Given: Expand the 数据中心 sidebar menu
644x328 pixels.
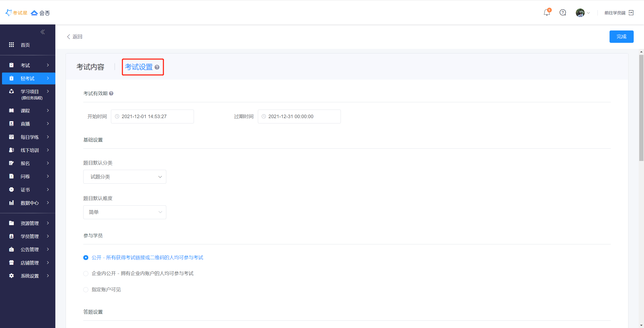Looking at the screenshot, I should coord(29,203).
